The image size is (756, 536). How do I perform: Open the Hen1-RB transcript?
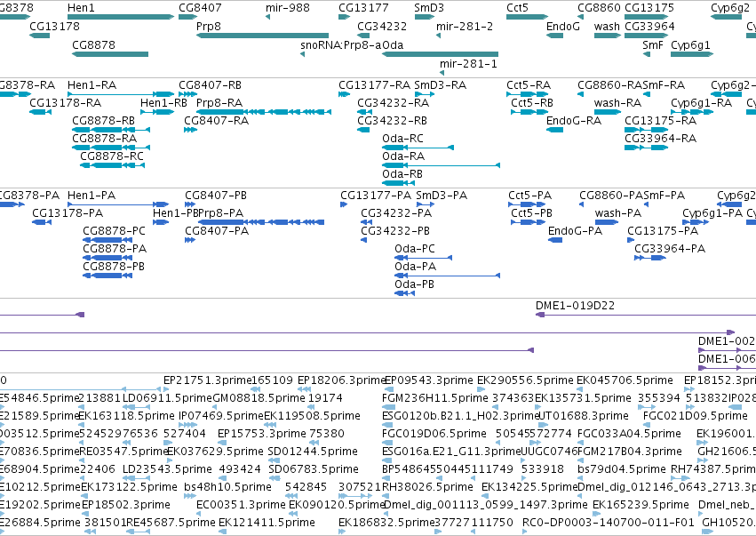157,112
